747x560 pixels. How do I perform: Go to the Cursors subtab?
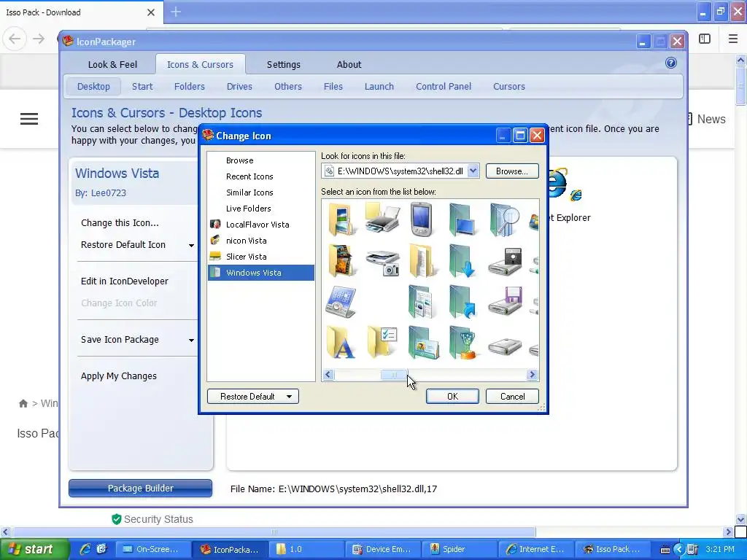pyautogui.click(x=509, y=87)
